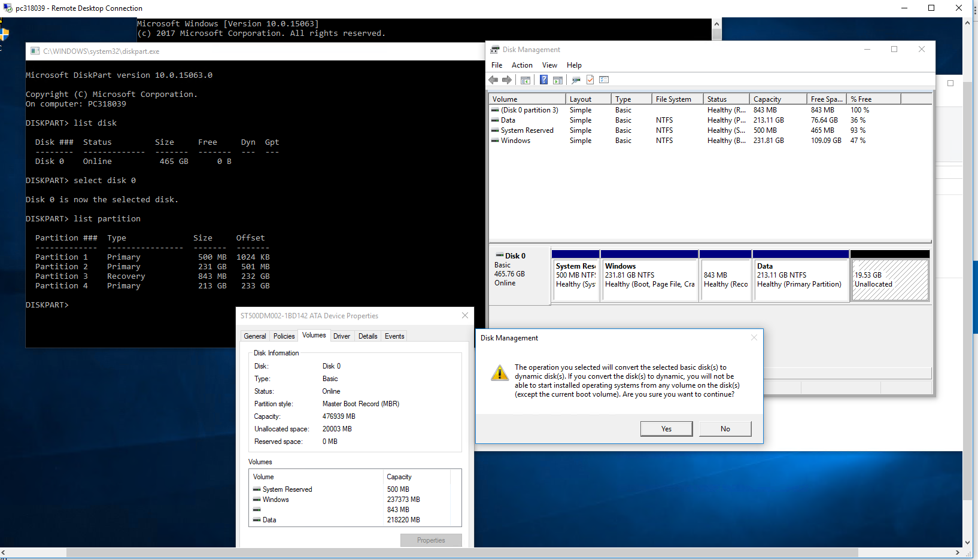978x560 pixels.
Task: Toggle Show/Hide Action Pane toolbar icon
Action: click(558, 80)
